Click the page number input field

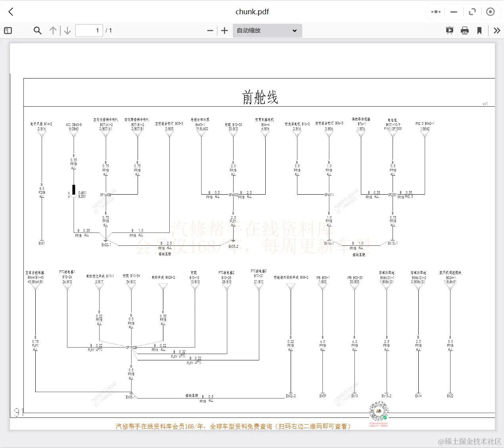89,31
